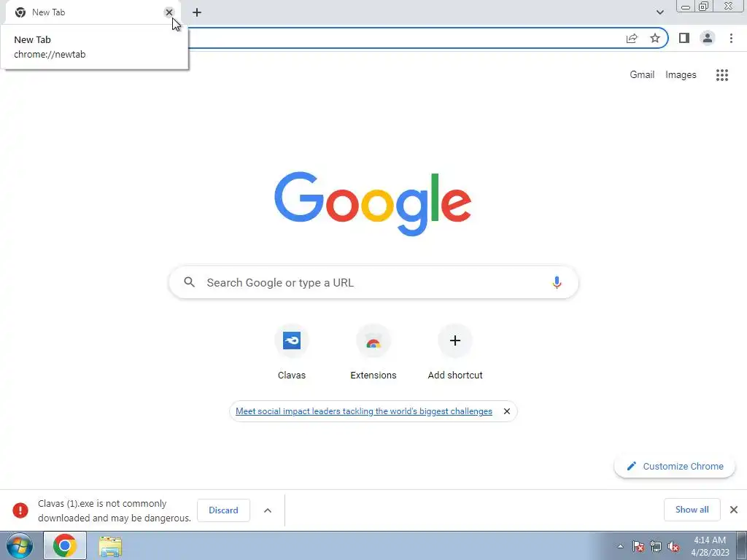This screenshot has width=747, height=560.
Task: Open the Gmail link
Action: (642, 75)
